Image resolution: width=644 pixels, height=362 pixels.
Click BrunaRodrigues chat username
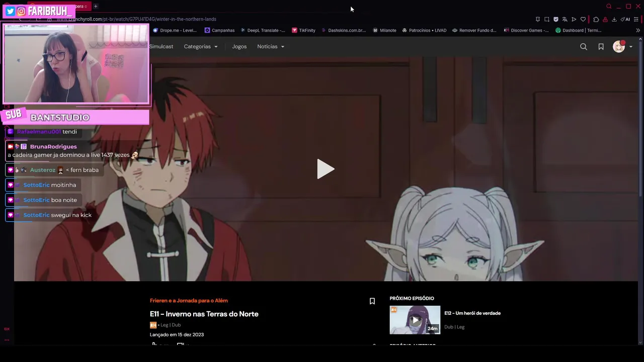click(53, 147)
